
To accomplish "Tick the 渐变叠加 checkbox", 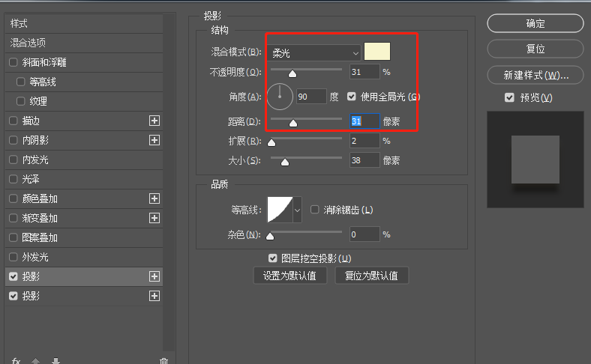I will click(x=13, y=218).
